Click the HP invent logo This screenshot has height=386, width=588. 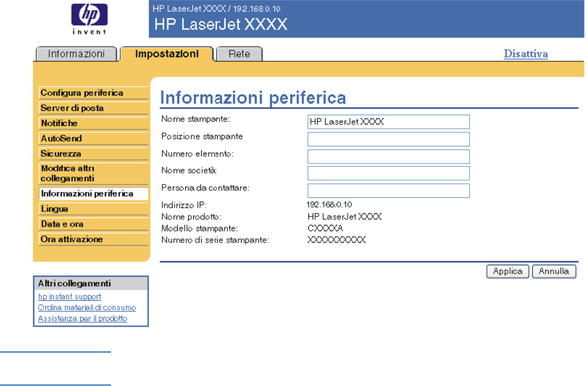click(90, 19)
